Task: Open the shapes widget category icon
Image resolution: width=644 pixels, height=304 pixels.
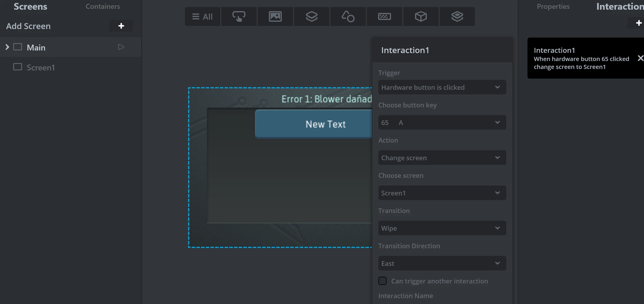Action: (x=348, y=16)
